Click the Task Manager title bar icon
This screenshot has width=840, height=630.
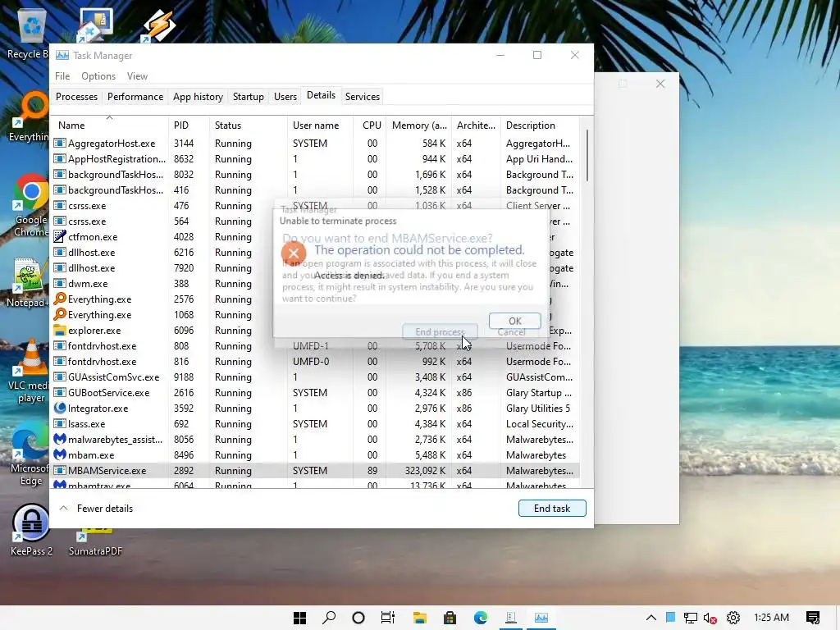62,55
